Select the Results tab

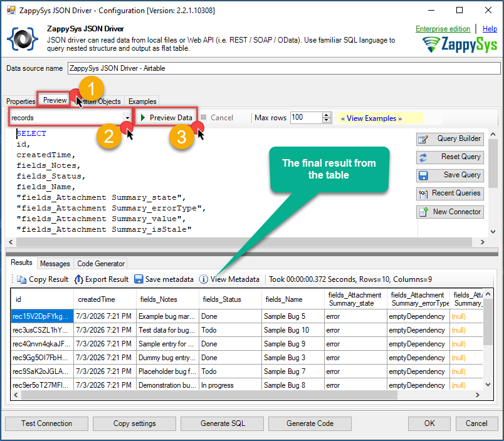coord(21,262)
